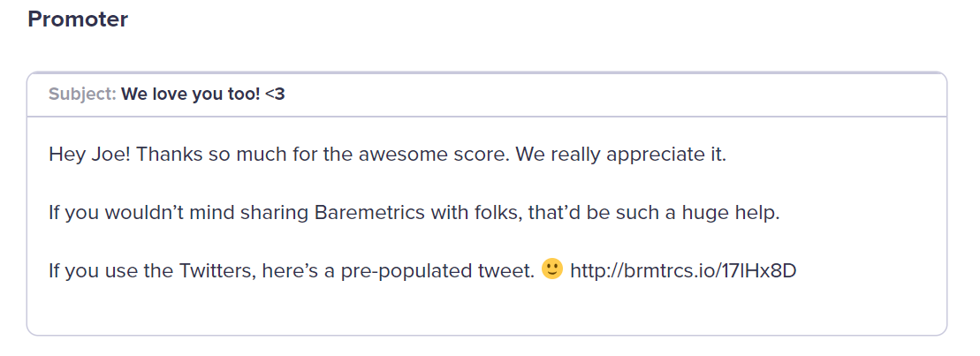Click the empty space right of the subject
Screen dimensions: 980x356
[616, 95]
